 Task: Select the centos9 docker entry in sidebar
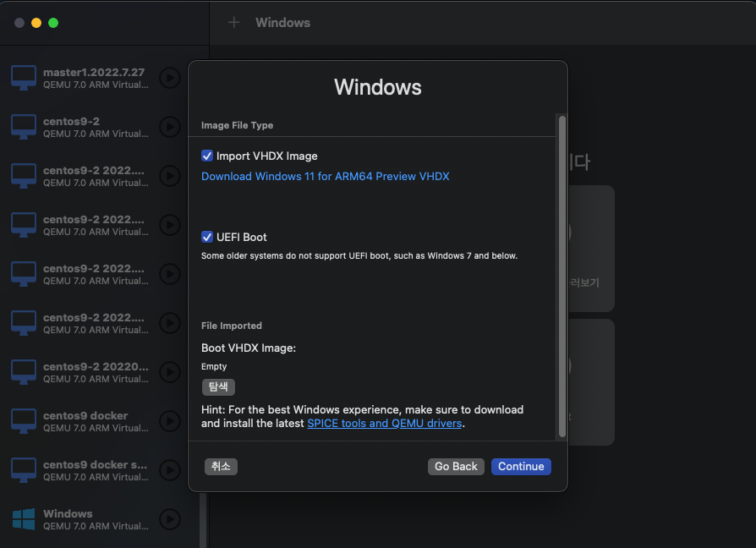click(94, 421)
